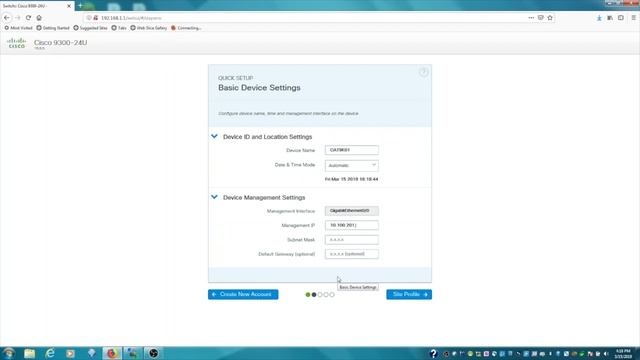Collapse Device Management Settings section
The height and width of the screenshot is (360, 640).
tap(214, 197)
